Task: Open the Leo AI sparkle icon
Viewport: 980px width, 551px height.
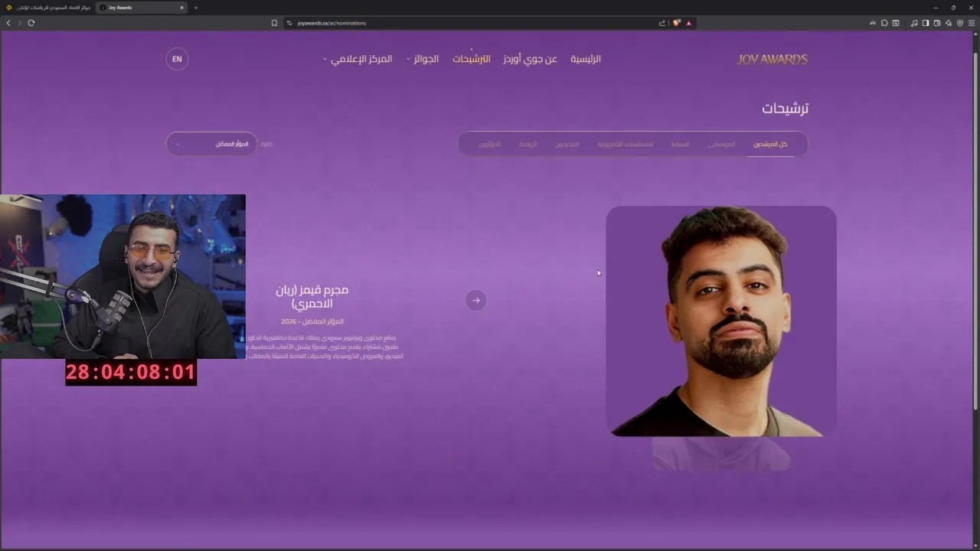Action: pyautogui.click(x=949, y=23)
